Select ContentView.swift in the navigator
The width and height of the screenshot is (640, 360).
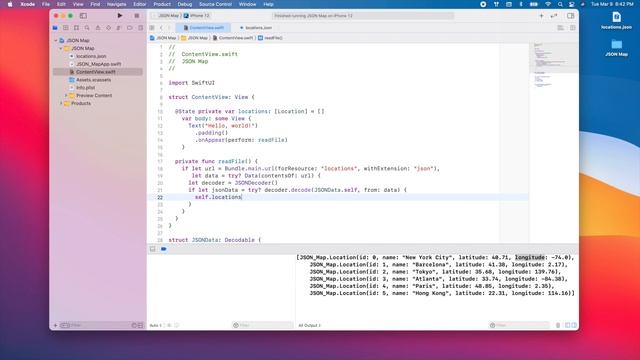96,72
